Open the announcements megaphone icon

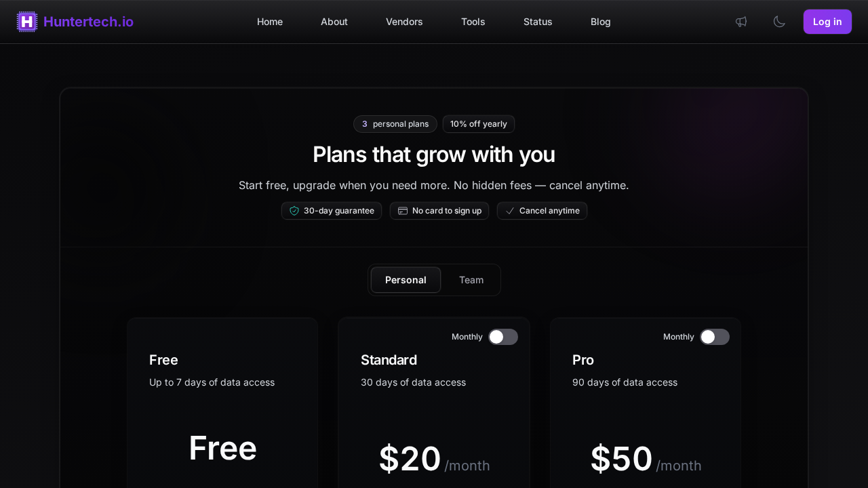pyautogui.click(x=741, y=22)
